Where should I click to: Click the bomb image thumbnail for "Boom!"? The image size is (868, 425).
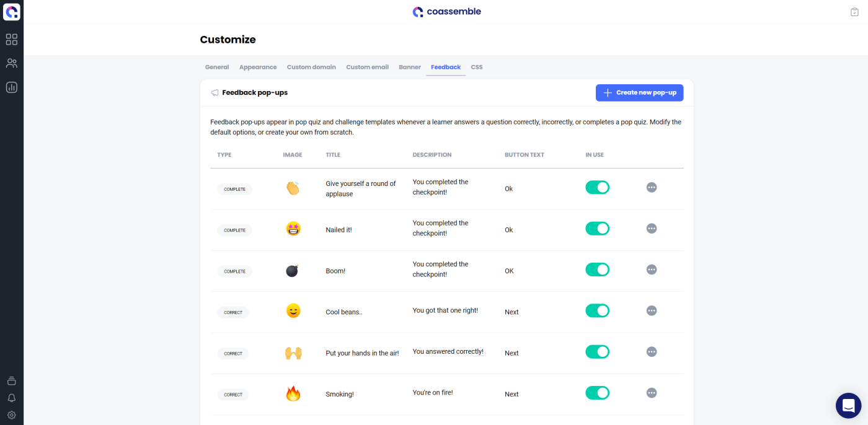tap(293, 271)
